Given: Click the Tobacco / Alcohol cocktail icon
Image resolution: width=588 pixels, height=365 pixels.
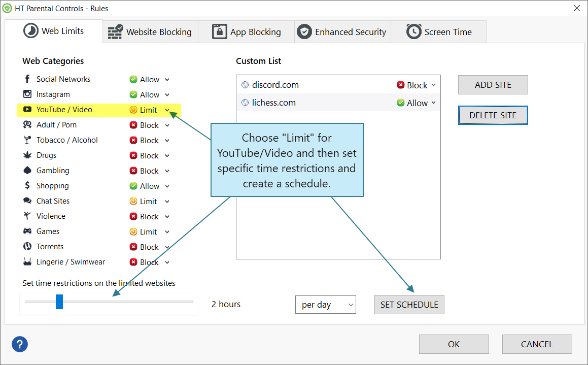Looking at the screenshot, I should [27, 140].
